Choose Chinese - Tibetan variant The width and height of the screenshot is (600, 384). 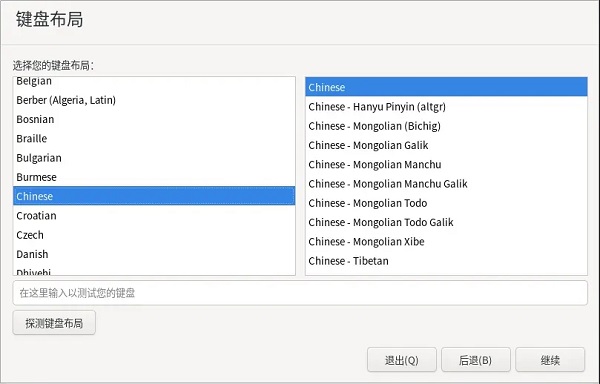pyautogui.click(x=446, y=261)
